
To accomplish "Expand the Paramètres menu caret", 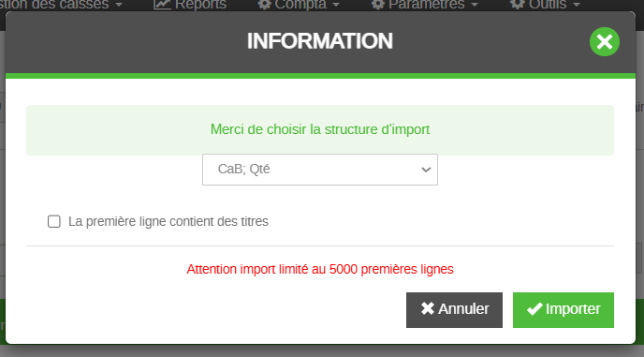I will pos(475,5).
